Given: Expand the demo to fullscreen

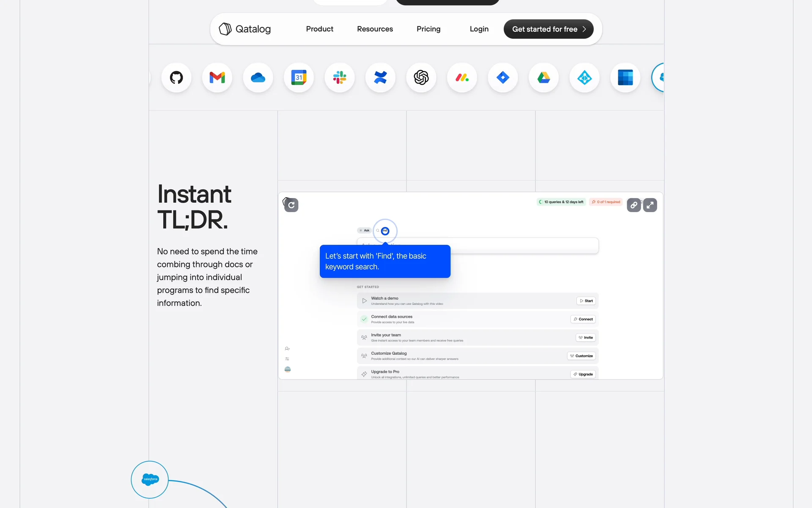Looking at the screenshot, I should 650,205.
